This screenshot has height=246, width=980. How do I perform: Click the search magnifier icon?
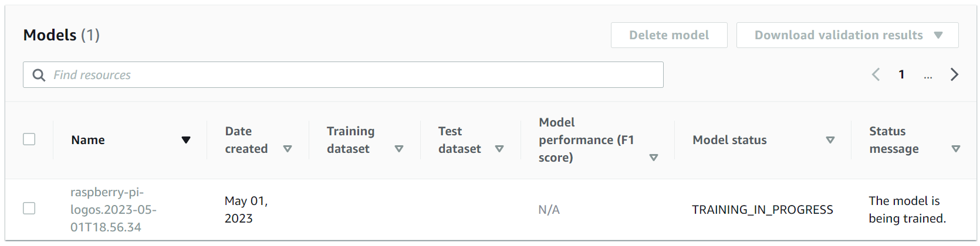pos(39,75)
